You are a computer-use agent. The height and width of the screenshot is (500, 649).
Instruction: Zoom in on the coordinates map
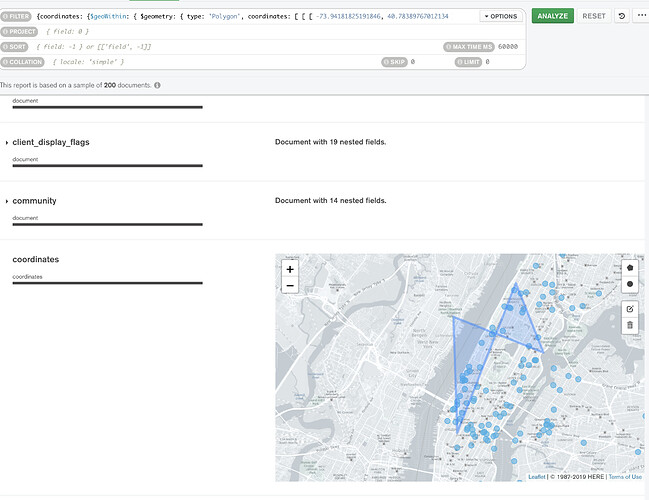pyautogui.click(x=290, y=269)
